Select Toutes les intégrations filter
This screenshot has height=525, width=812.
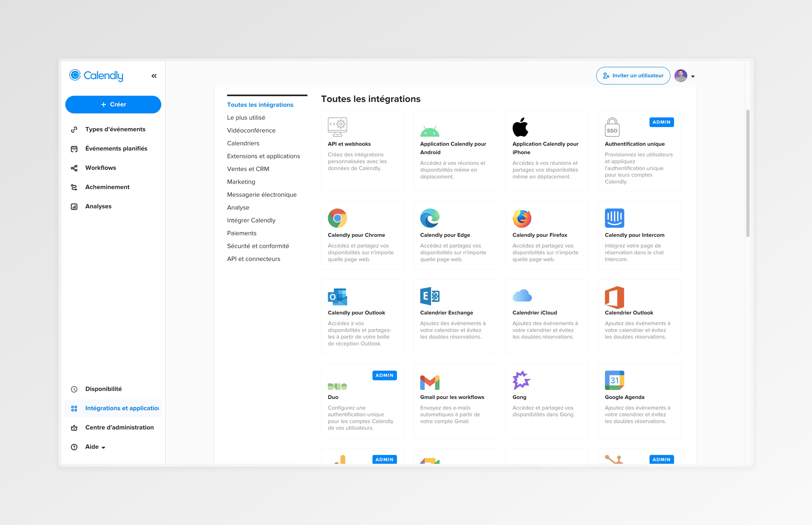point(260,105)
